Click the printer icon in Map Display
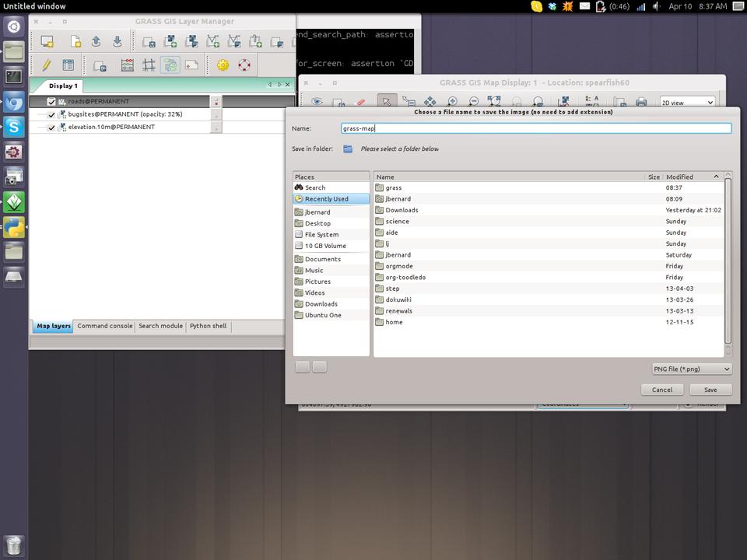The width and height of the screenshot is (747, 560). tap(641, 102)
